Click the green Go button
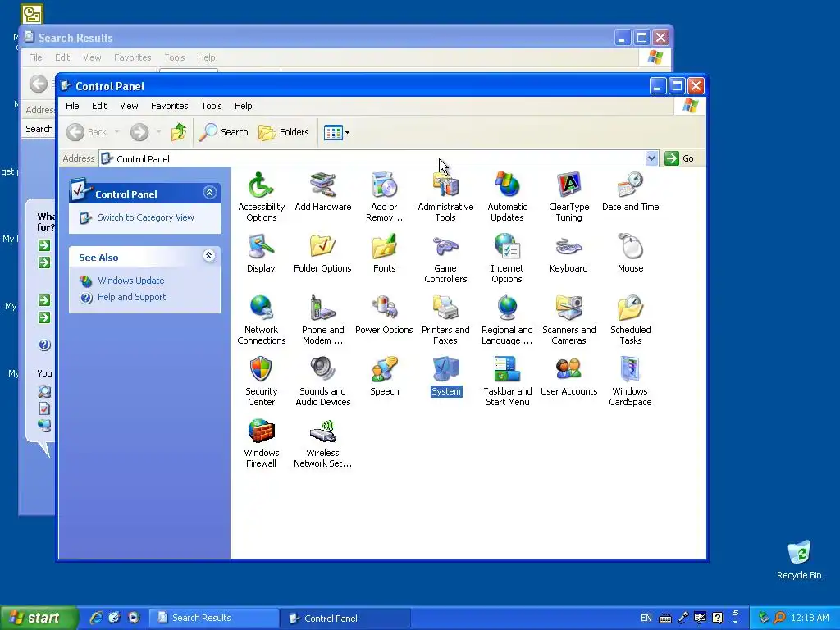This screenshot has width=840, height=630. 679,158
